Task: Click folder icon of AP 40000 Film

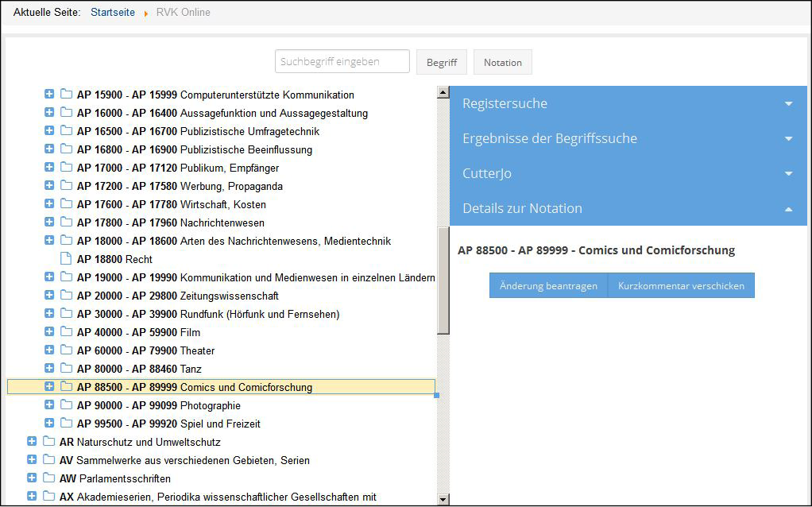Action: click(66, 331)
